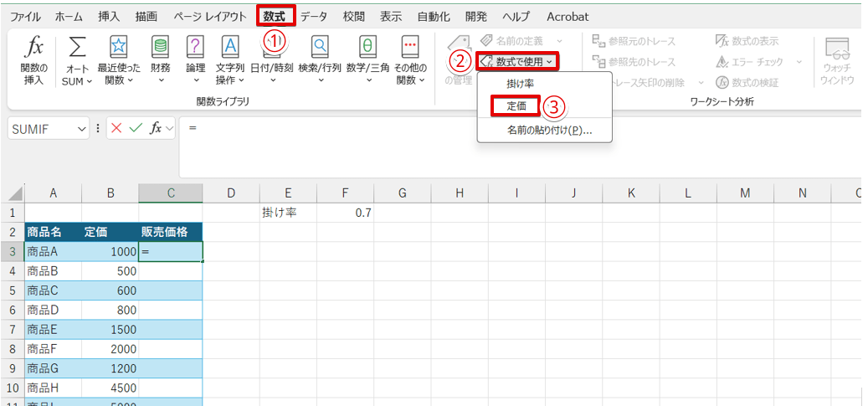Switch to the 開発 tab
The image size is (868, 406).
coord(476,17)
